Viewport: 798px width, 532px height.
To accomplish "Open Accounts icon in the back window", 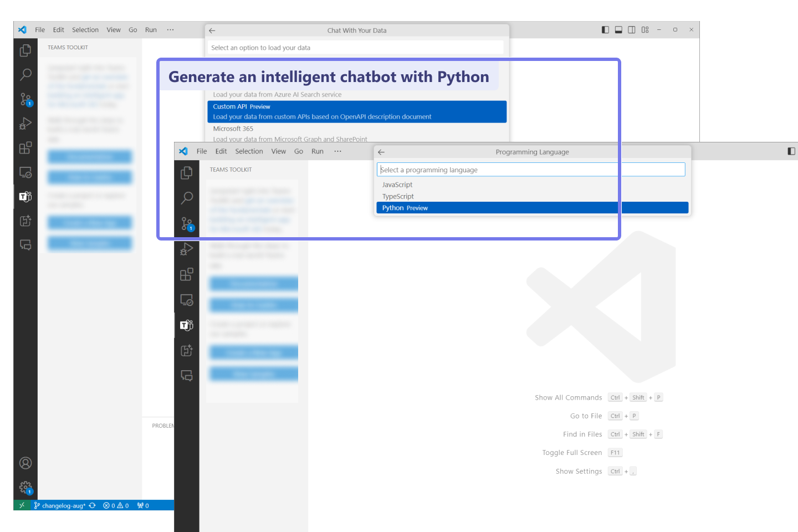I will pyautogui.click(x=25, y=463).
